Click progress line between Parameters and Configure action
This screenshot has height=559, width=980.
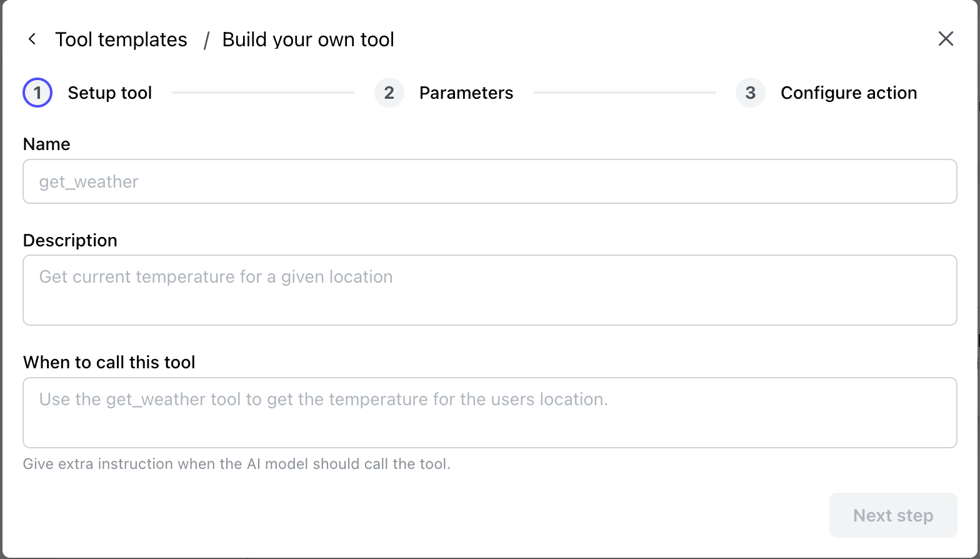624,93
